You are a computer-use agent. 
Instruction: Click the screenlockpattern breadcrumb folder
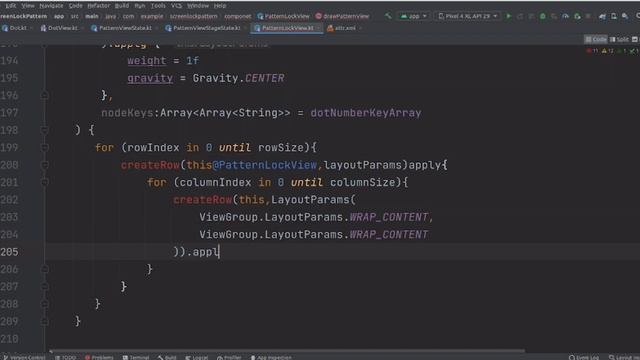point(193,16)
